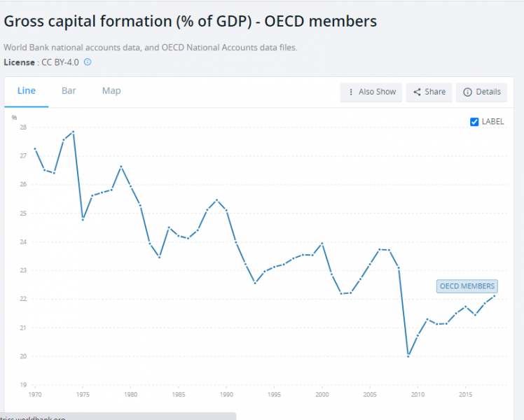The width and height of the screenshot is (524, 420).
Task: Click the Gross capital formation page title
Action: click(191, 22)
